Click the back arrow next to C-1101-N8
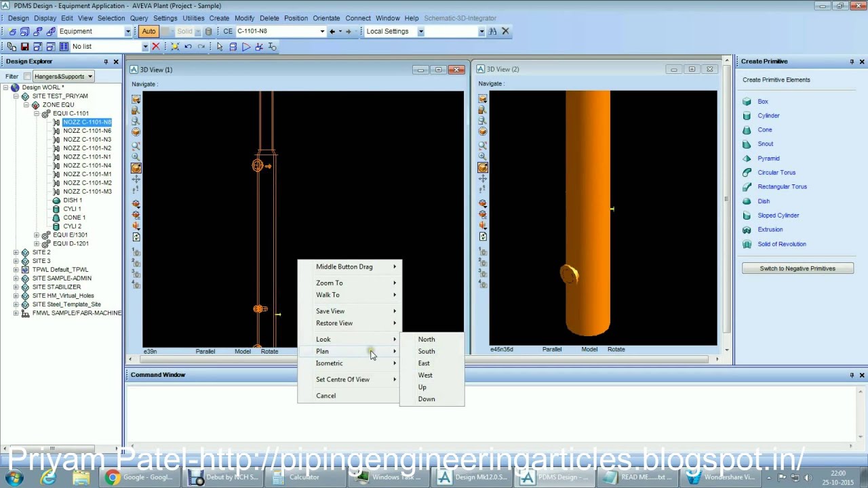This screenshot has width=868, height=488. tap(332, 31)
